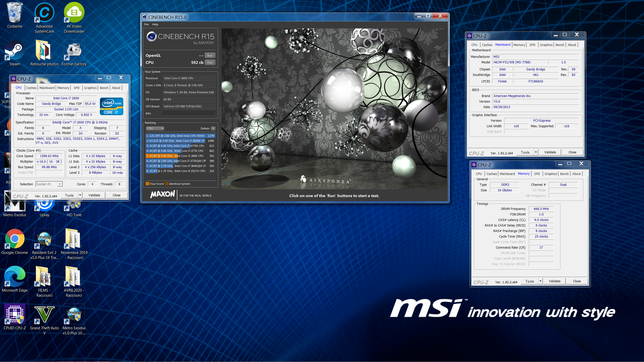Run the CPU benchmark test
The height and width of the screenshot is (362, 644).
[x=210, y=63]
